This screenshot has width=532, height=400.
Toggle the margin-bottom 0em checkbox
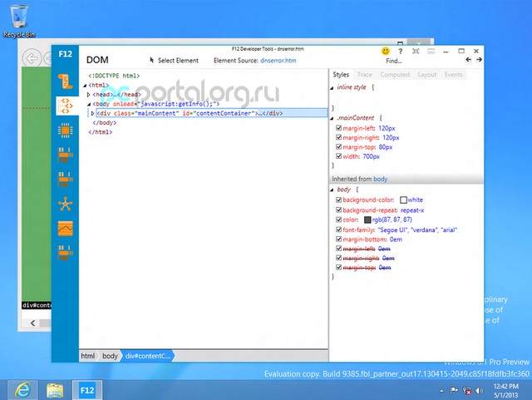(x=338, y=239)
